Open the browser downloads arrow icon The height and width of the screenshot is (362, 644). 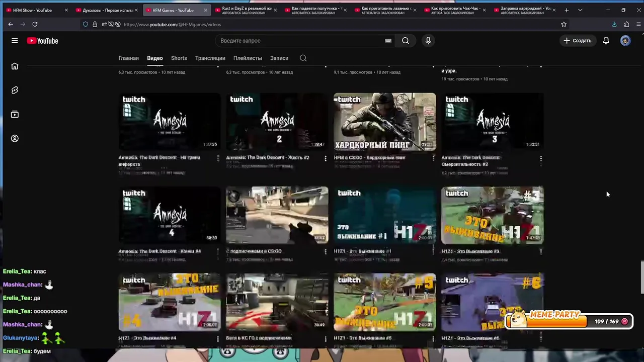(614, 24)
